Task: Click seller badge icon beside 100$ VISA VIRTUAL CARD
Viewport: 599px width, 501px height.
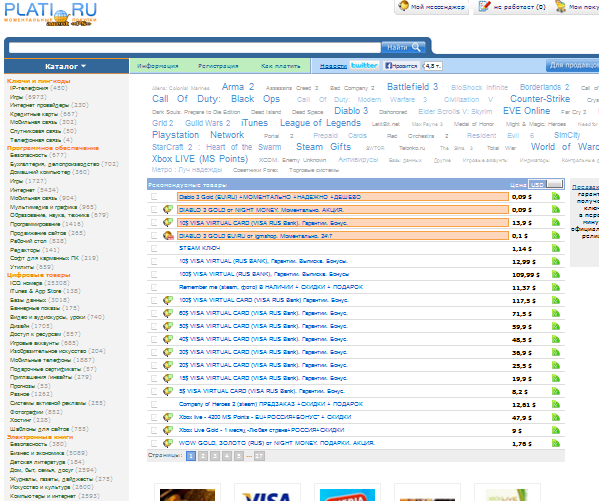Action: (x=168, y=300)
